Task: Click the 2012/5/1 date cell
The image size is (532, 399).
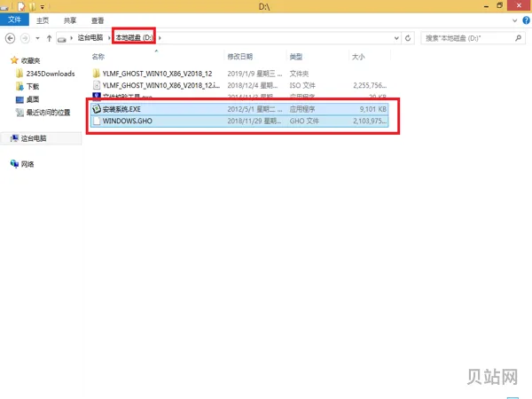Action: point(254,109)
